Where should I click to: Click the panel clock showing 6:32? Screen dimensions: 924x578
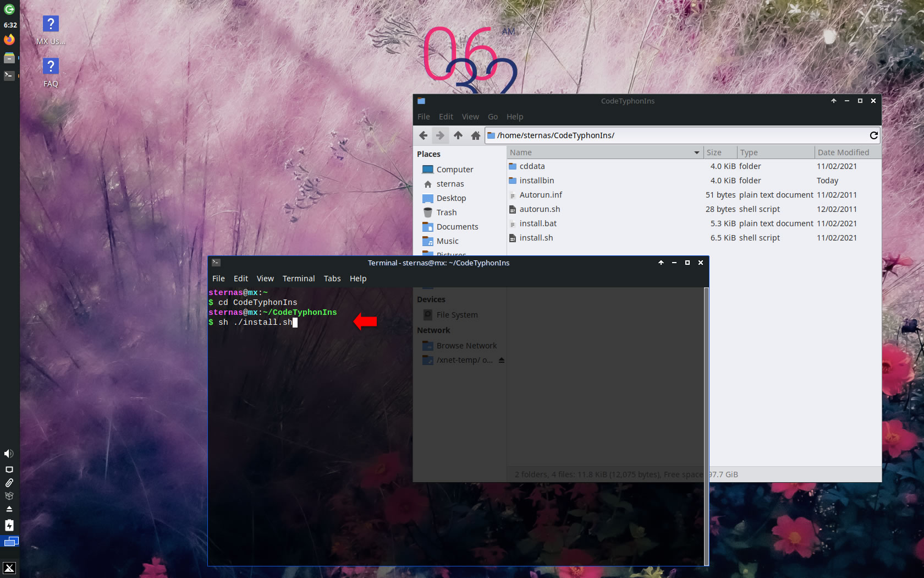10,25
